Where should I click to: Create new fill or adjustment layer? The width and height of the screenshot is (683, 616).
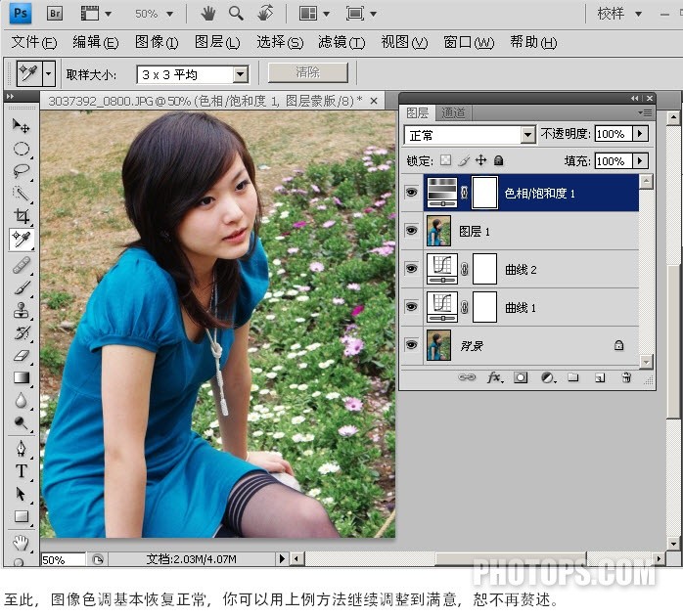click(x=548, y=377)
